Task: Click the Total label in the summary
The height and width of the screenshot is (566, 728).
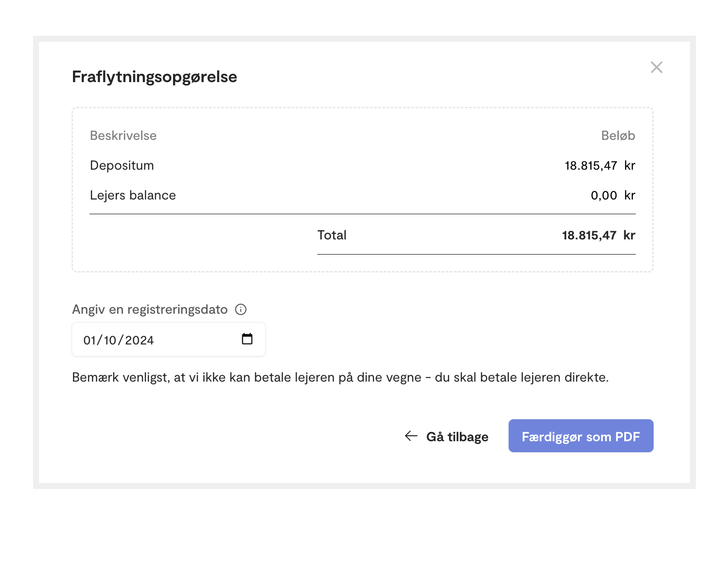Action: (x=332, y=235)
